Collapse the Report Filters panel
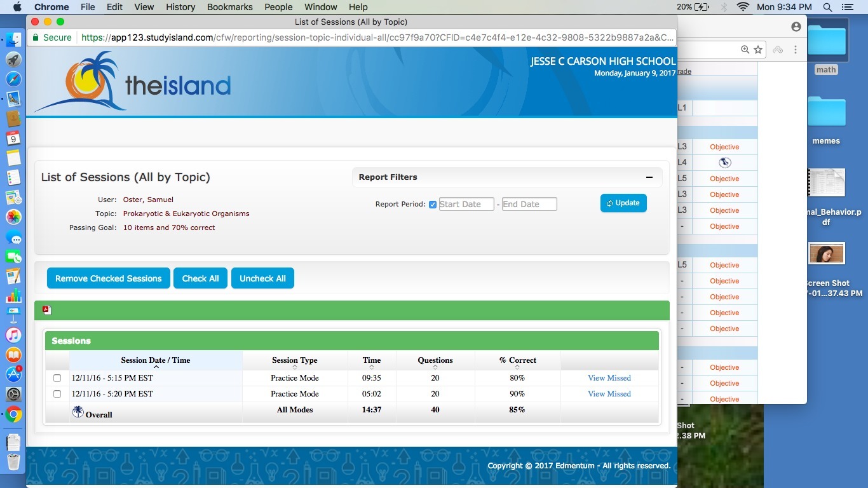This screenshot has width=868, height=488. pos(649,178)
